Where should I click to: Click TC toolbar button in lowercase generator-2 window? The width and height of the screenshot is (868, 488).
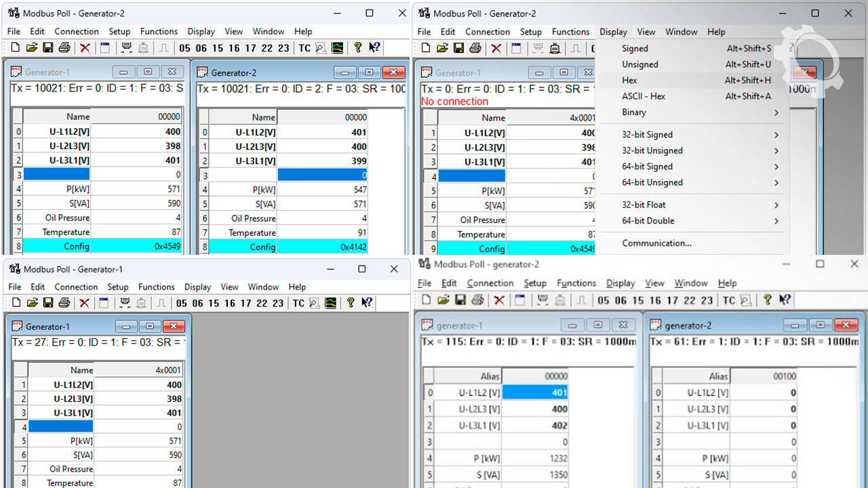click(728, 300)
